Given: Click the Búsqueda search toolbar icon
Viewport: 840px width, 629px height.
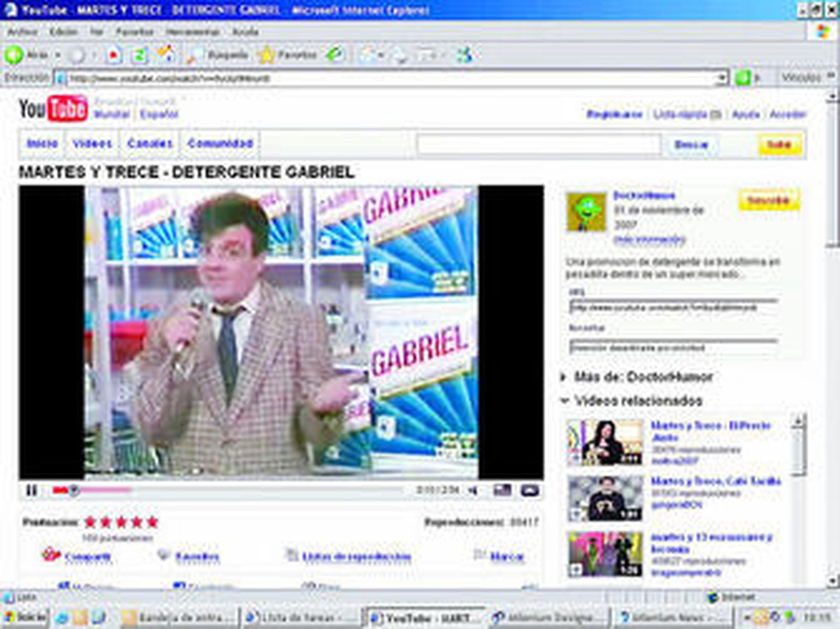Looking at the screenshot, I should point(218,55).
